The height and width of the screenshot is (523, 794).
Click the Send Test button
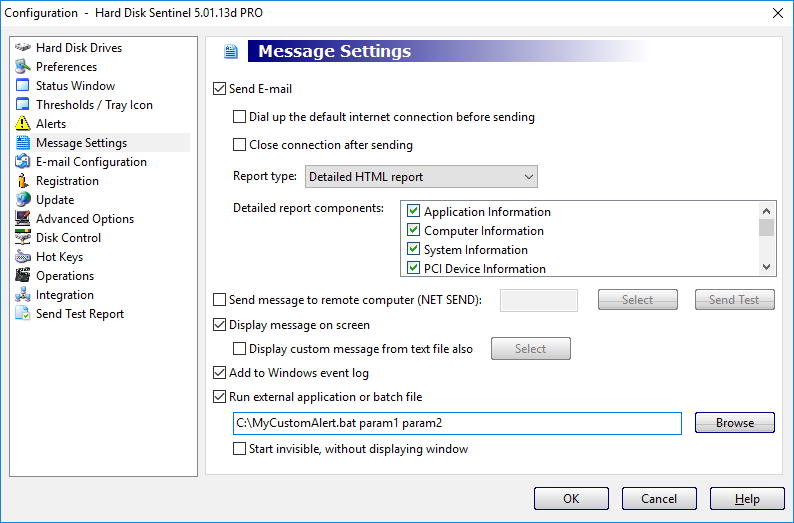(734, 300)
